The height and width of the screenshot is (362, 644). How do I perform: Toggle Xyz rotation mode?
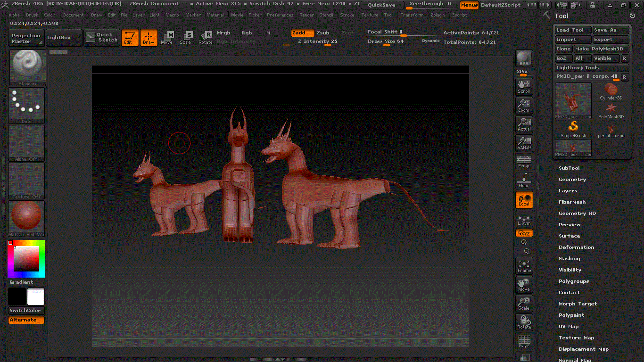[524, 233]
